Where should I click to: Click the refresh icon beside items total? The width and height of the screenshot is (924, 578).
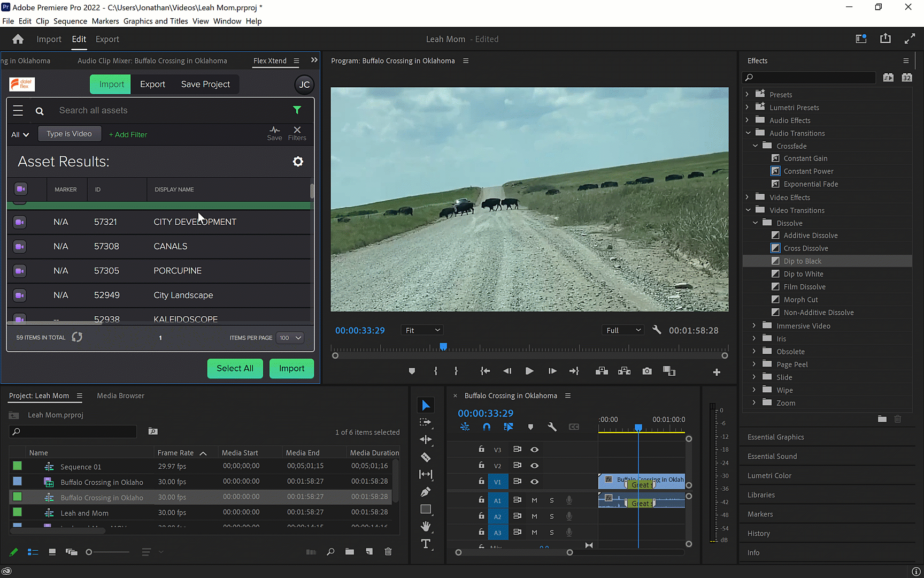[77, 337]
